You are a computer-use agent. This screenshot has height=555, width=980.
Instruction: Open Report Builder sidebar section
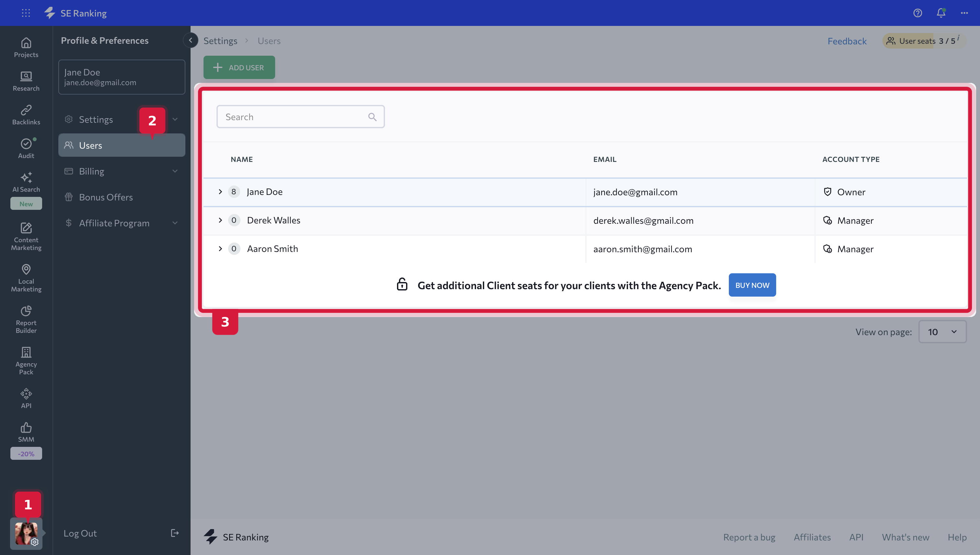26,319
